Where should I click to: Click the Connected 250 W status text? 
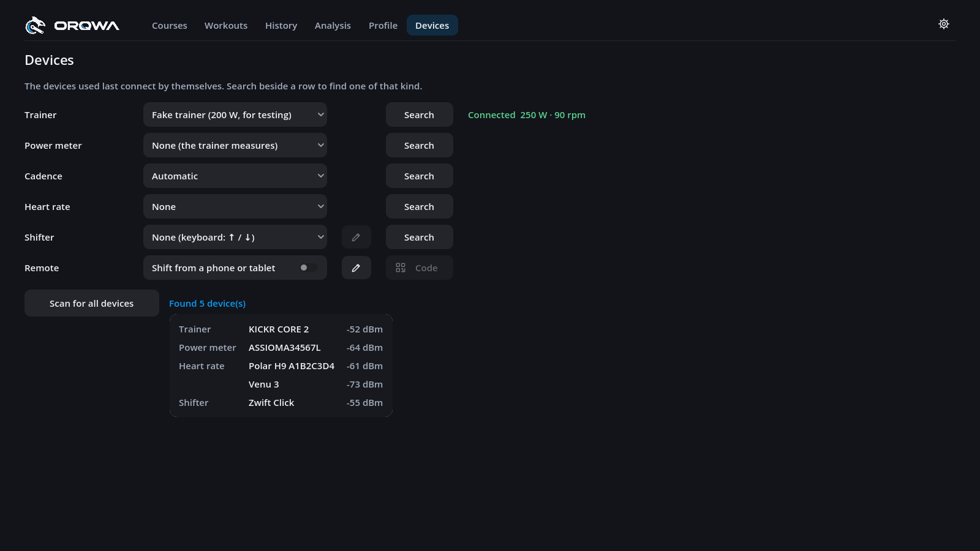tap(527, 115)
